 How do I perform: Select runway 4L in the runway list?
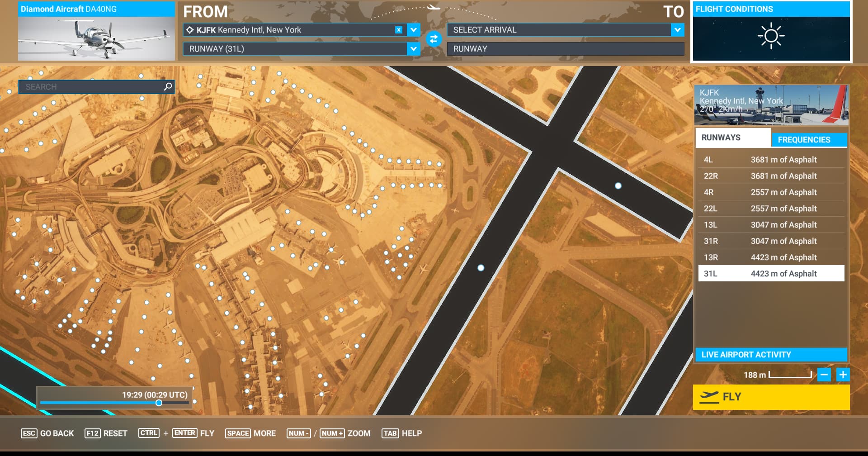[x=771, y=160]
